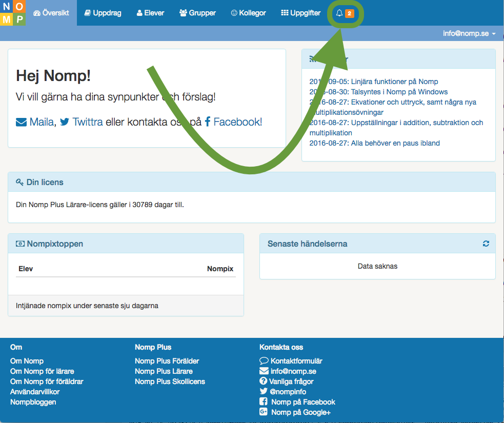This screenshot has width=504, height=423.
Task: Open the Twittra link
Action: tap(88, 122)
